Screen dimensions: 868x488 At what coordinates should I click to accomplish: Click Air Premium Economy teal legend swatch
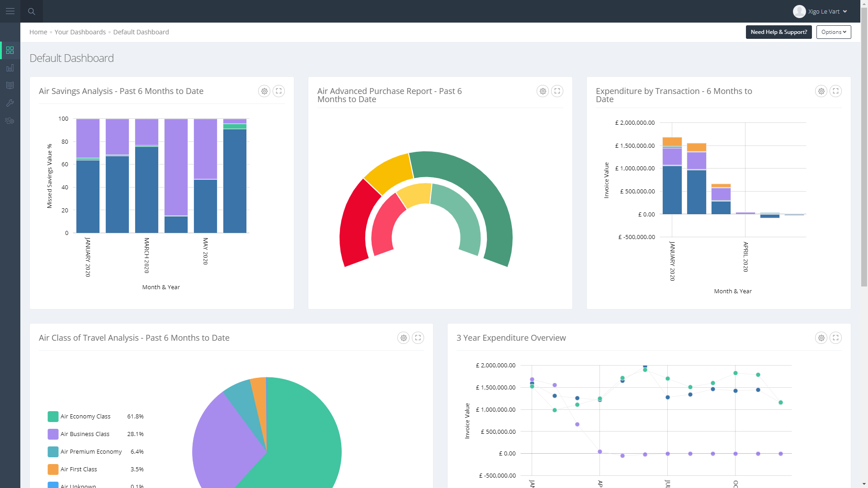tap(53, 452)
